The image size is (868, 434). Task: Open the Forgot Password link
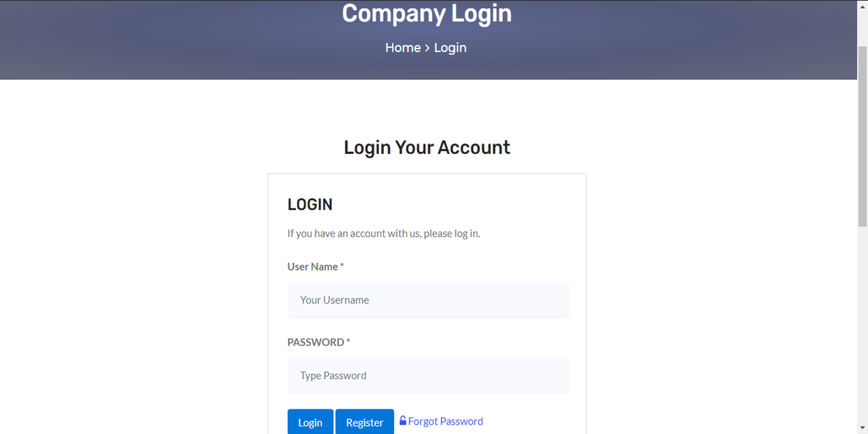tap(446, 421)
